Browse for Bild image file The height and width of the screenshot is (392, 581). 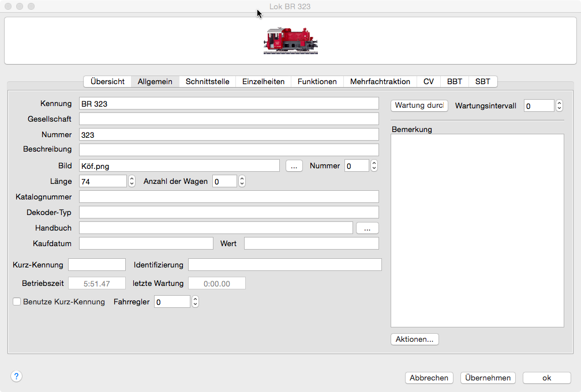[x=294, y=166]
